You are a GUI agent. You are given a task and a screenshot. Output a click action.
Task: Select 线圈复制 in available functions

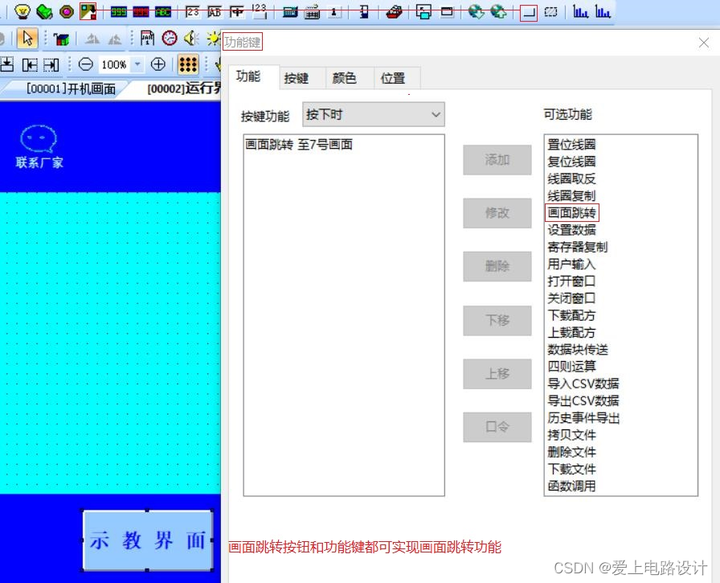pos(571,196)
